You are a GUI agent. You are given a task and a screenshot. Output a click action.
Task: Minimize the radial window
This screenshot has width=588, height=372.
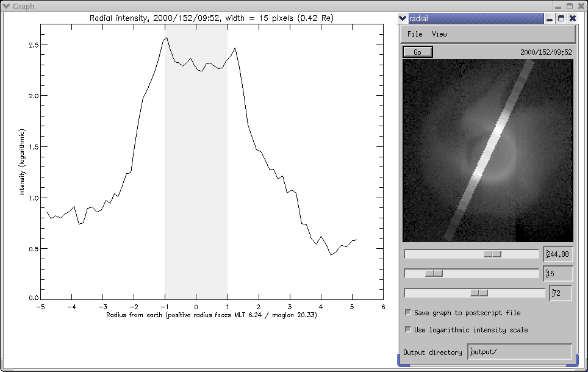click(550, 18)
